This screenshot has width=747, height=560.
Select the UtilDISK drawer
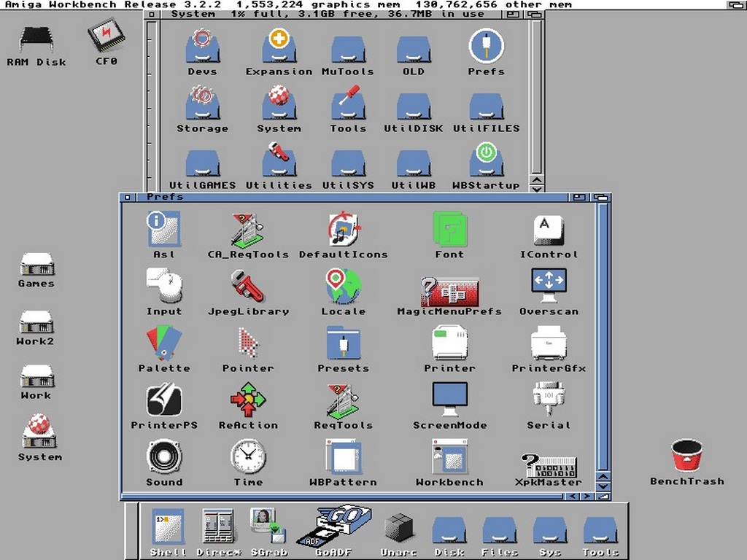click(x=414, y=106)
